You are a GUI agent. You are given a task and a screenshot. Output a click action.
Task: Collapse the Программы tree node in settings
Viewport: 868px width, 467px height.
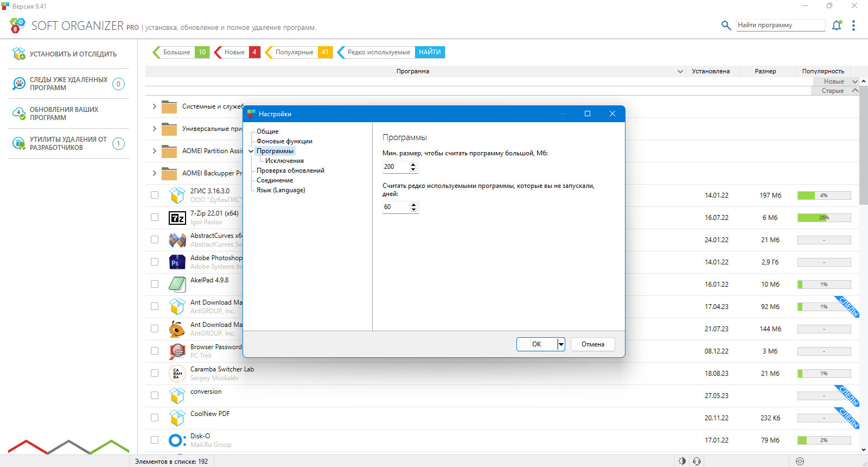(x=251, y=151)
